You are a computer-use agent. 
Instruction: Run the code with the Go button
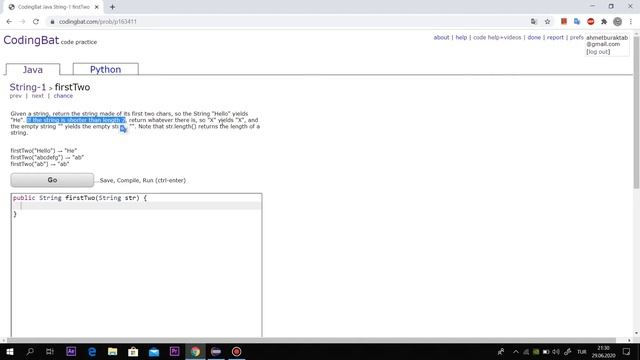tap(52, 180)
